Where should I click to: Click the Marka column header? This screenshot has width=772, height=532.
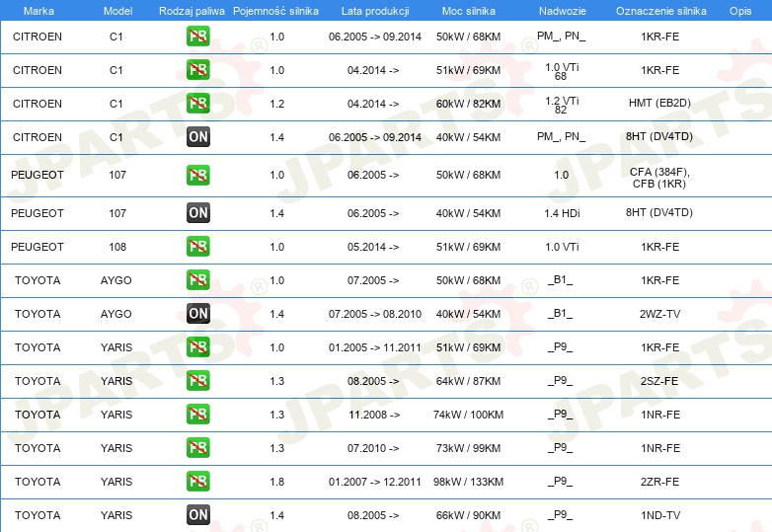click(x=39, y=11)
